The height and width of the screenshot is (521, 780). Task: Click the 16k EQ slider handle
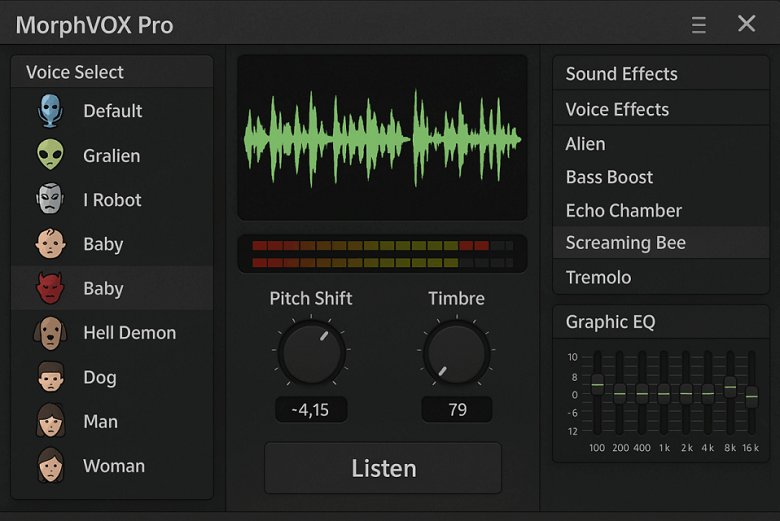click(752, 397)
